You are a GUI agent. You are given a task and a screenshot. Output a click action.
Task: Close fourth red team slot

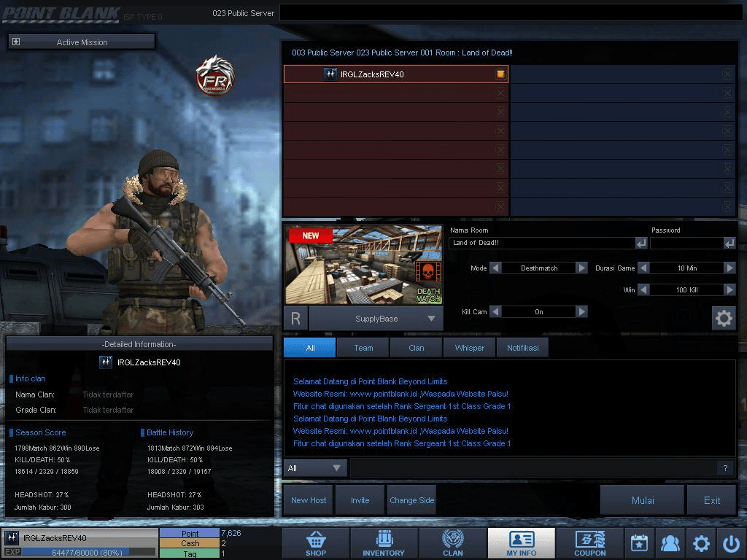pyautogui.click(x=500, y=131)
